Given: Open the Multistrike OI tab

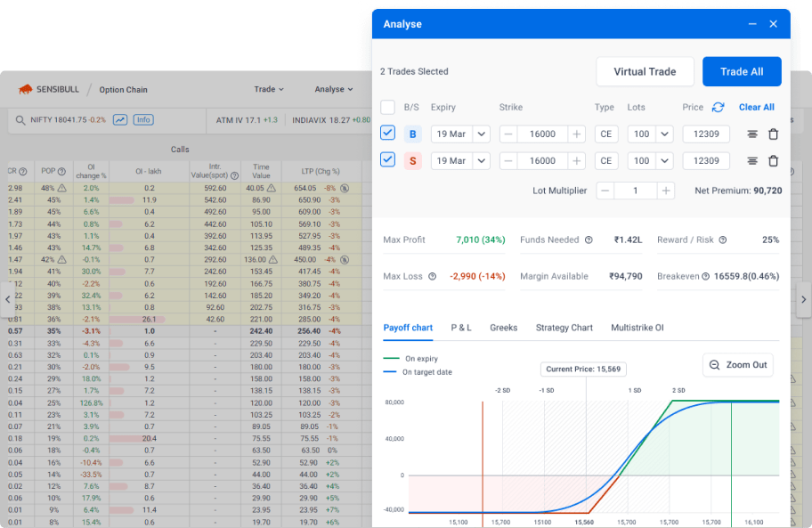Looking at the screenshot, I should tap(636, 328).
